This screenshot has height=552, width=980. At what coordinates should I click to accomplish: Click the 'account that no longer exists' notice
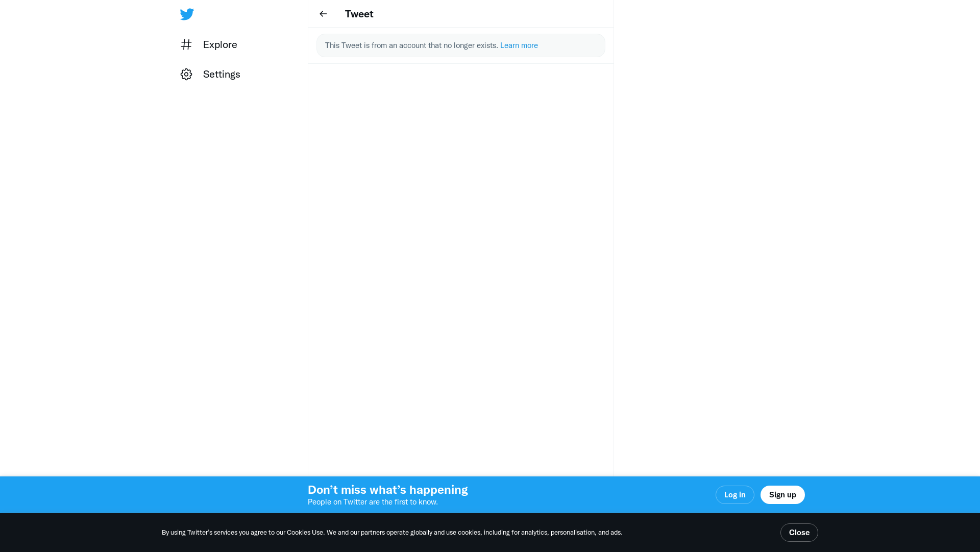460,45
